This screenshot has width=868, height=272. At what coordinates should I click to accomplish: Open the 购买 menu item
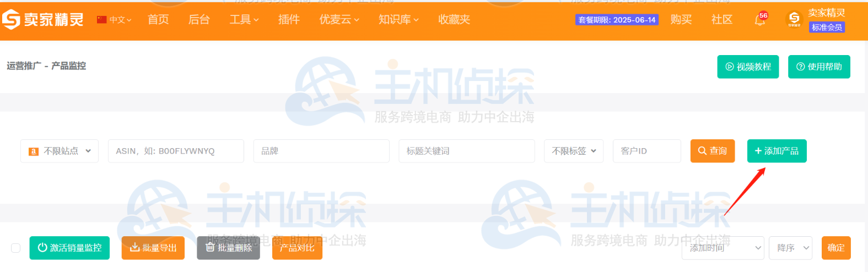click(x=681, y=20)
